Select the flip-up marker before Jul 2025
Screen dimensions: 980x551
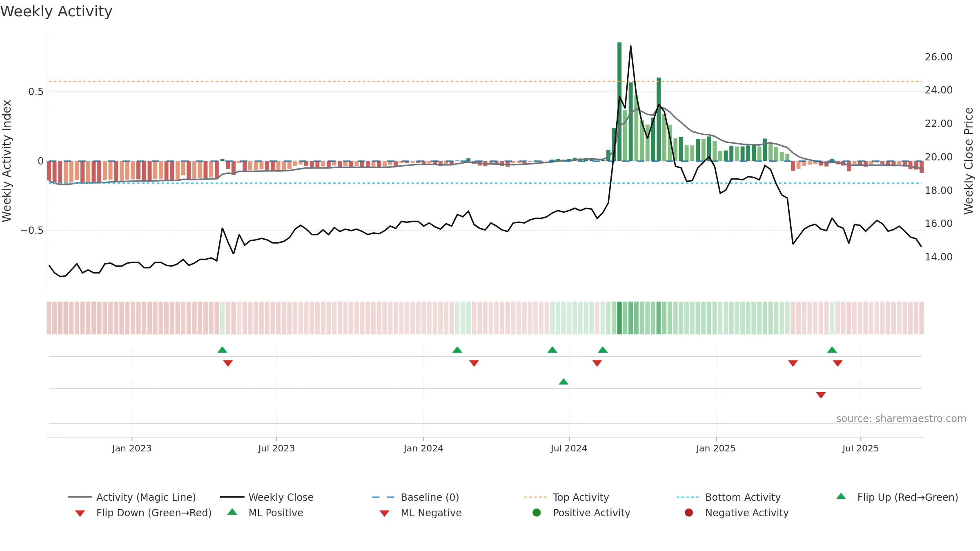pyautogui.click(x=832, y=350)
